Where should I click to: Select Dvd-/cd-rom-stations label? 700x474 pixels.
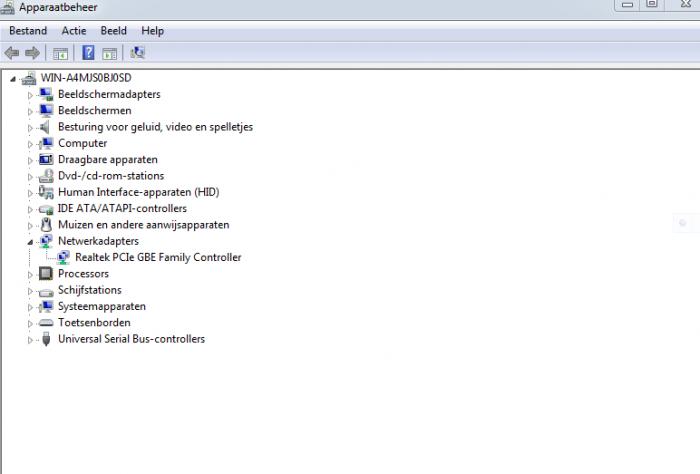click(x=111, y=176)
